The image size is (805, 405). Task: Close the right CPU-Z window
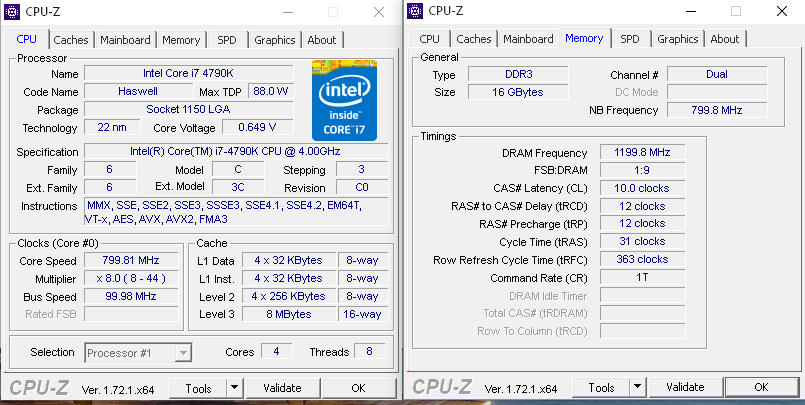(782, 11)
